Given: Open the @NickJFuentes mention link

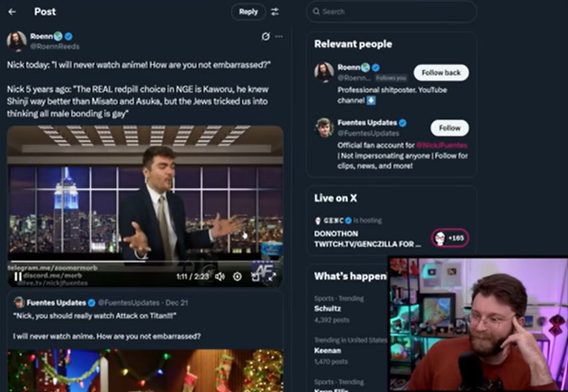Looking at the screenshot, I should [442, 145].
